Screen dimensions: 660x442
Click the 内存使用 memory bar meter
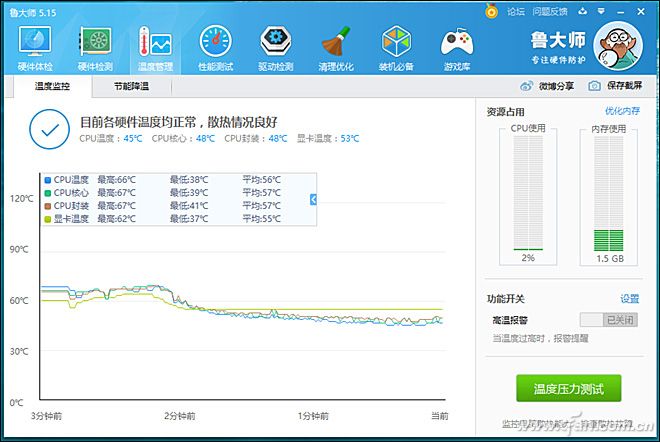[x=609, y=193]
